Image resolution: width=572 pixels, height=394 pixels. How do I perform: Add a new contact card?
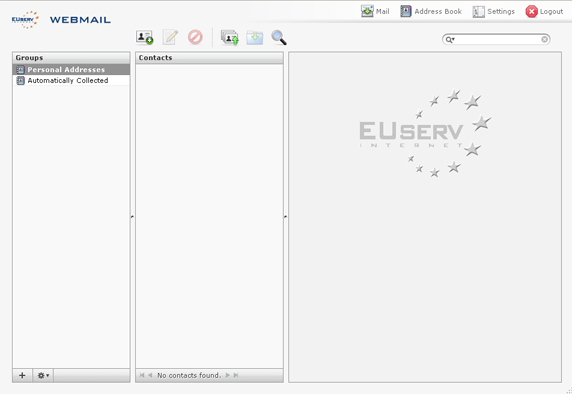coord(144,38)
